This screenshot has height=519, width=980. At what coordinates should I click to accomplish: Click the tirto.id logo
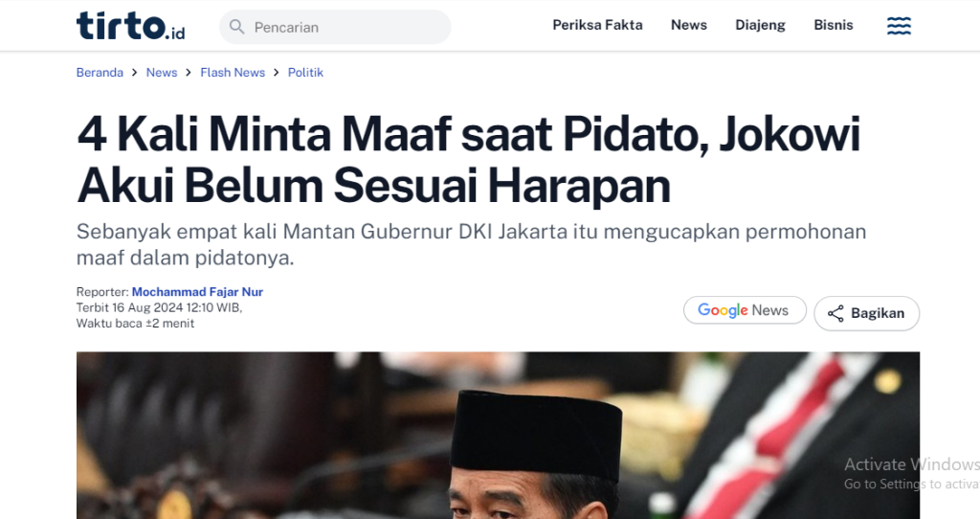[x=130, y=26]
